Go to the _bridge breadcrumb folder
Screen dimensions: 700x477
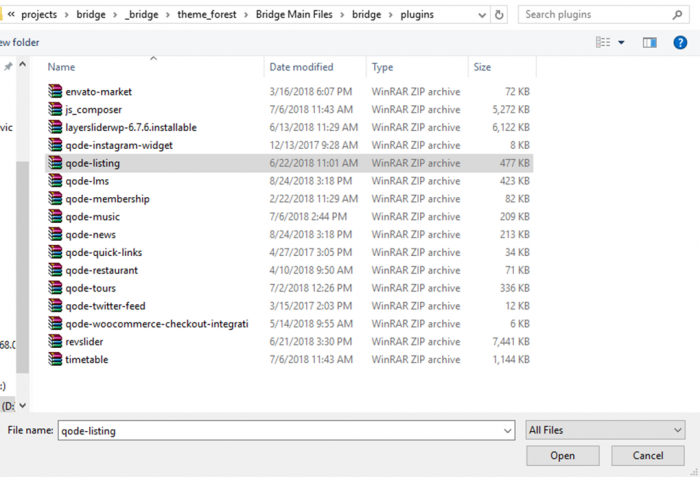142,15
